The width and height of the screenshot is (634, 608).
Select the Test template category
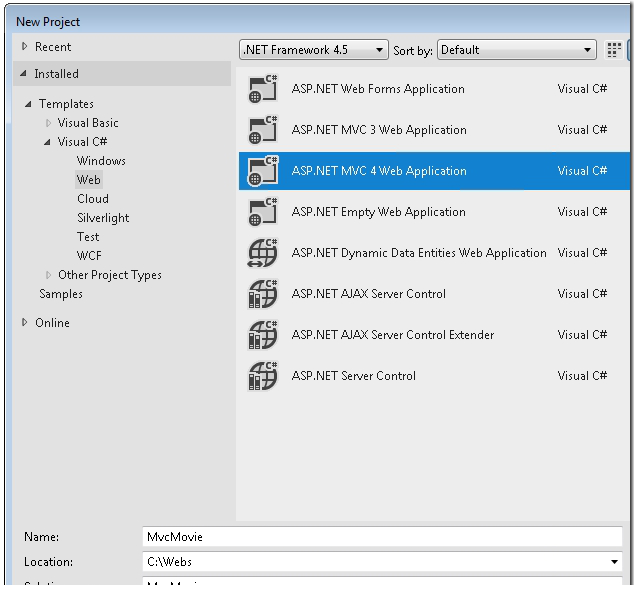88,237
